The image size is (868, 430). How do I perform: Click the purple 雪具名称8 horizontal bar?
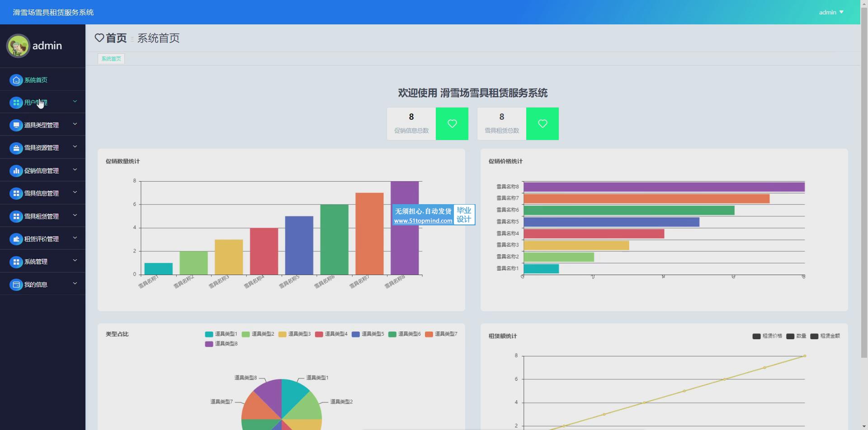tap(664, 187)
